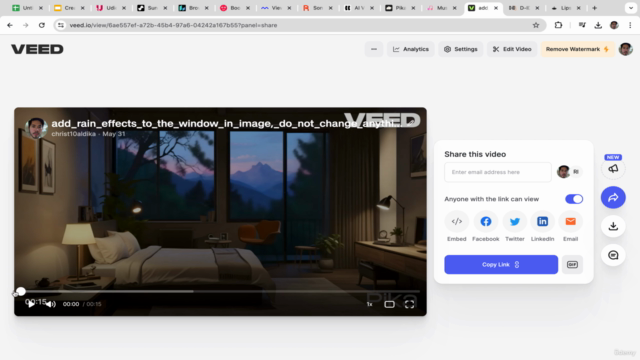Click the blue share arrow sidebar button
Image resolution: width=640 pixels, height=360 pixels.
[613, 198]
